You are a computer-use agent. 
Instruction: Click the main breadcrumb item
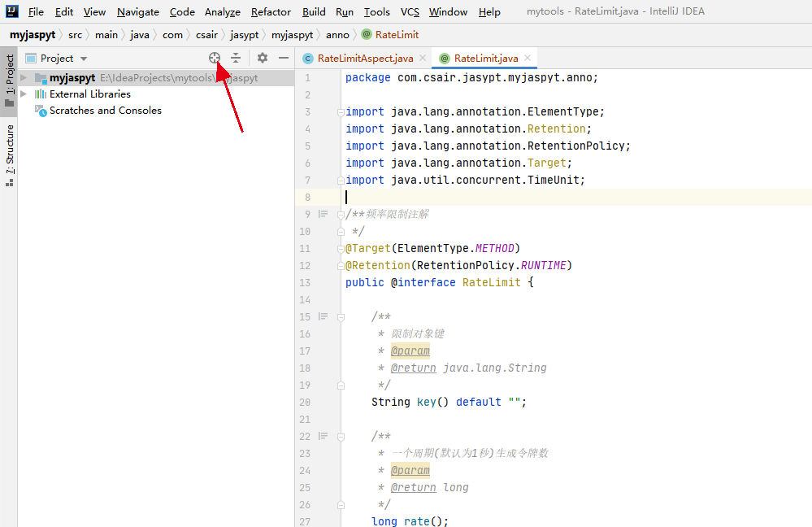(106, 35)
